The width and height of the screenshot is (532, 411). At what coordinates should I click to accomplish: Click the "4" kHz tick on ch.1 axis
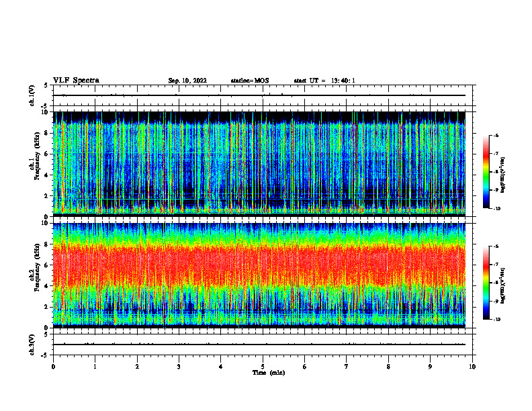(47, 175)
